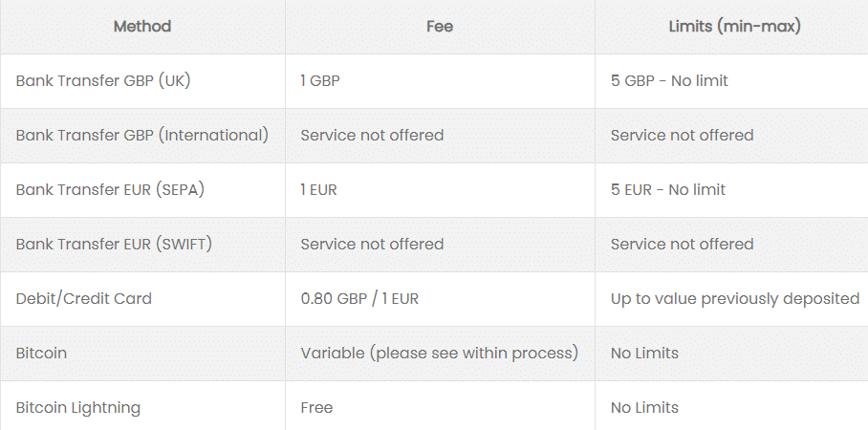
Task: Select the Debit/Credit Card method cell
Action: click(x=84, y=299)
